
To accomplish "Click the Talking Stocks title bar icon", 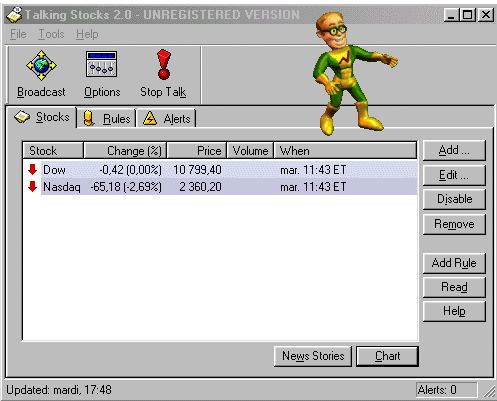I will coord(14,15).
